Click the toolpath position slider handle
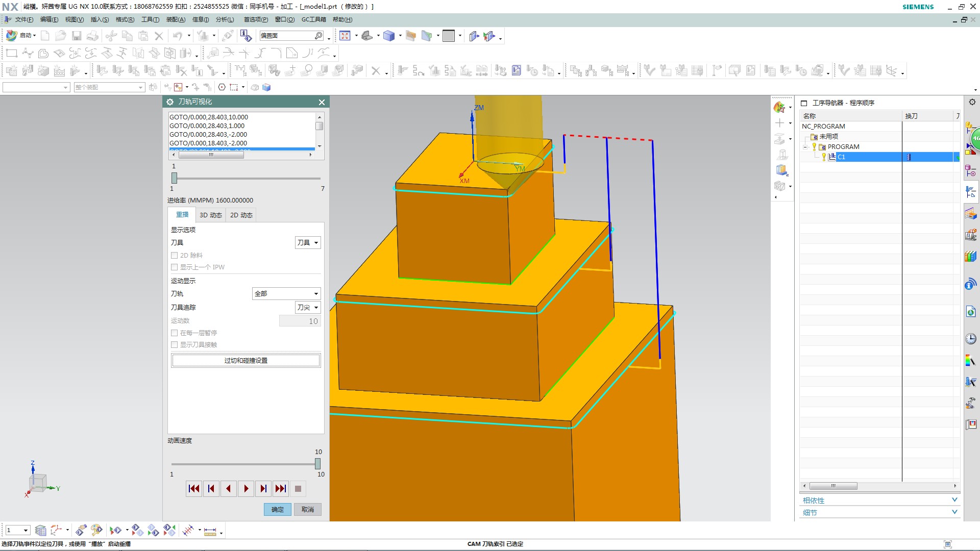 [174, 178]
